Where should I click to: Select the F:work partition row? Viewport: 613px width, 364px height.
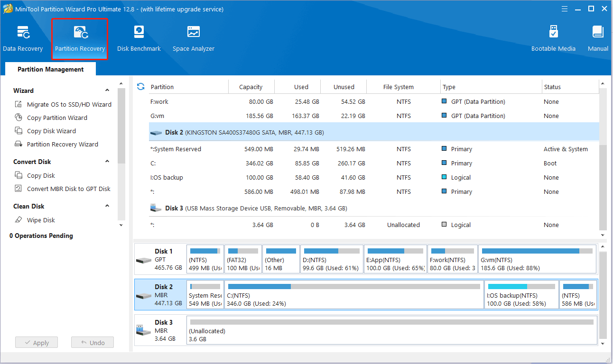coord(374,101)
